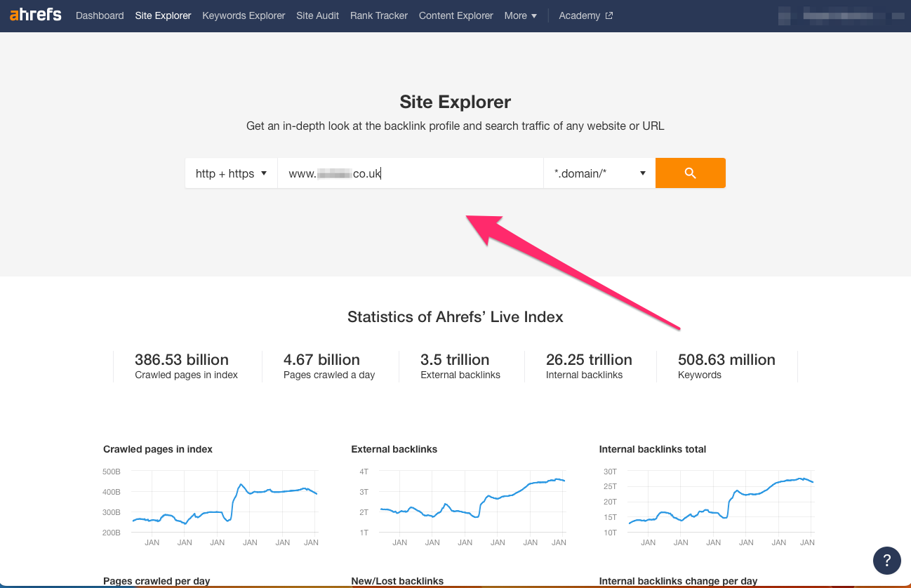911x588 pixels.
Task: Select the 508.63 million keywords stat
Action: click(726, 366)
